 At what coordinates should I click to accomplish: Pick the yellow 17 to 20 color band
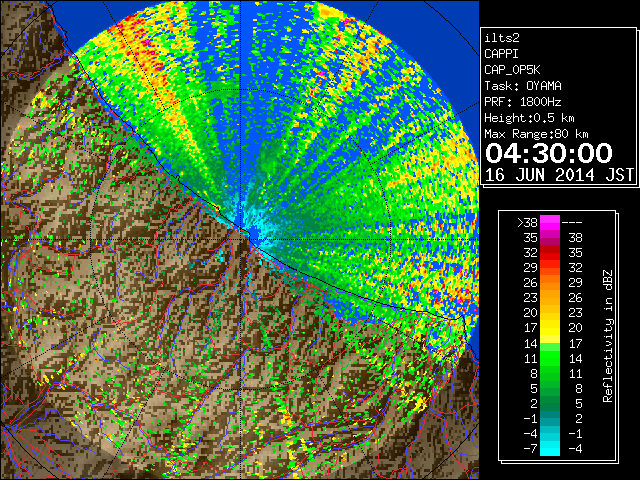pyautogui.click(x=550, y=328)
